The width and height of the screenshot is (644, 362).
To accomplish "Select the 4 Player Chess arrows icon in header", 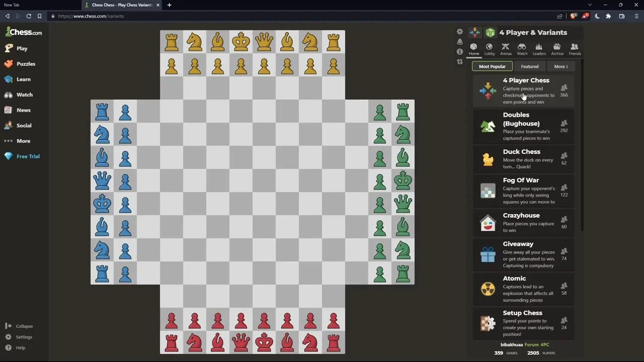I will point(474,33).
